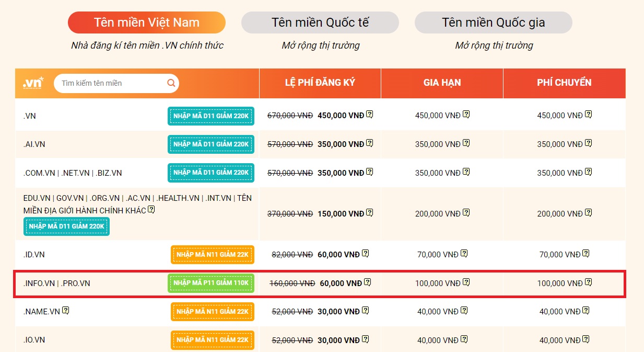Open info icon beside .AI.VN transfer fee
The image size is (644, 352).
[589, 143]
